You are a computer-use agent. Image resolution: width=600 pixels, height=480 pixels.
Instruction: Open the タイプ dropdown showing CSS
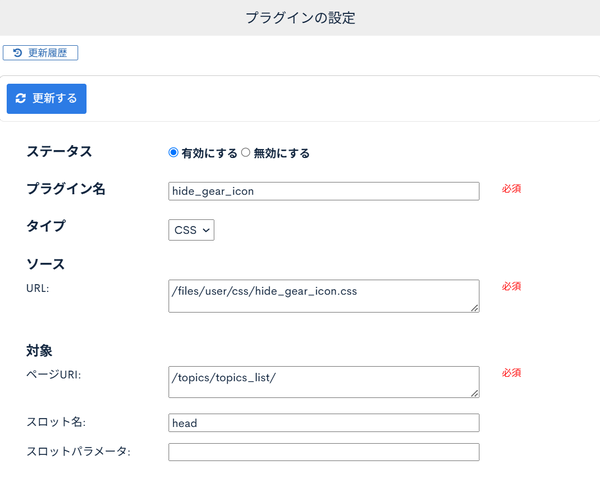click(191, 230)
